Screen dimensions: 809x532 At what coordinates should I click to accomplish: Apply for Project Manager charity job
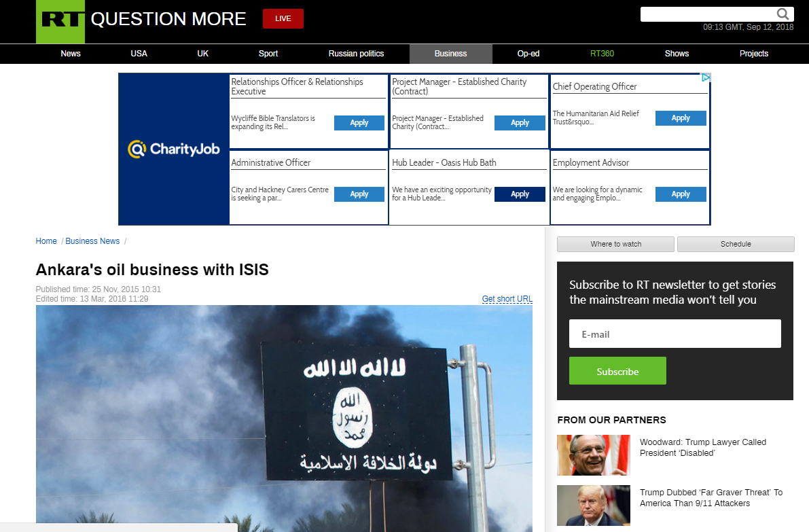[x=520, y=123]
